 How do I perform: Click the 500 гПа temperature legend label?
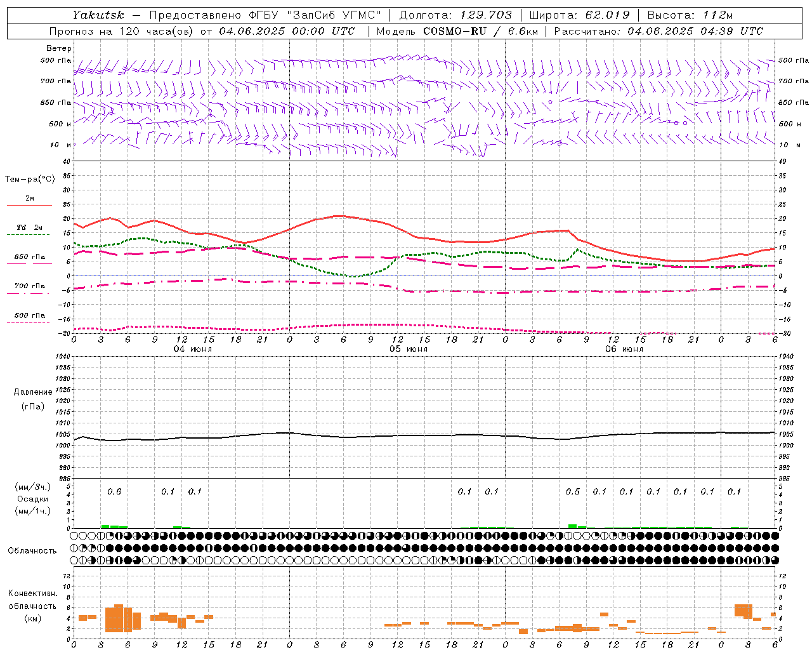(30, 315)
